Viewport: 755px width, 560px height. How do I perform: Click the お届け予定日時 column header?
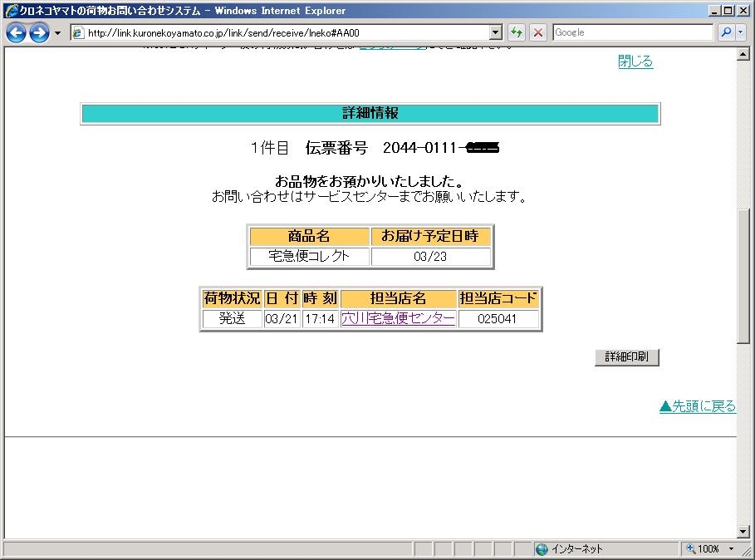click(430, 236)
